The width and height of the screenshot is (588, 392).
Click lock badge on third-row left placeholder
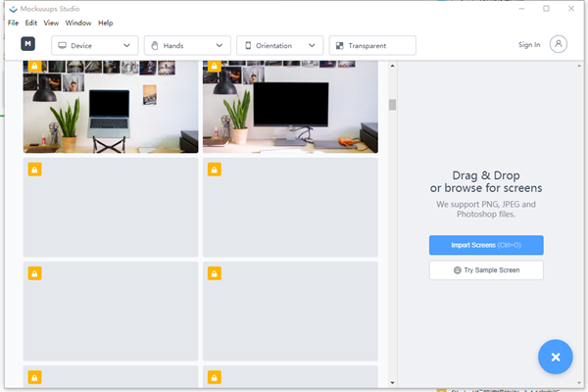tap(34, 273)
